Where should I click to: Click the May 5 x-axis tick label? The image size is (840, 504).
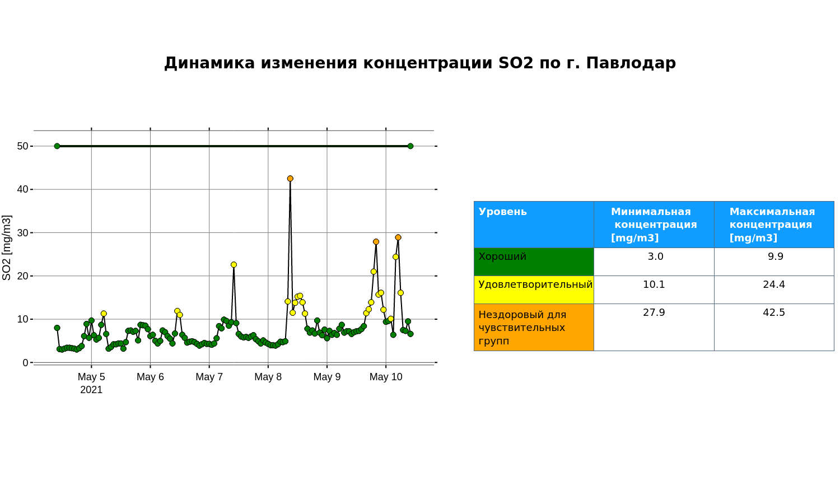pos(91,377)
